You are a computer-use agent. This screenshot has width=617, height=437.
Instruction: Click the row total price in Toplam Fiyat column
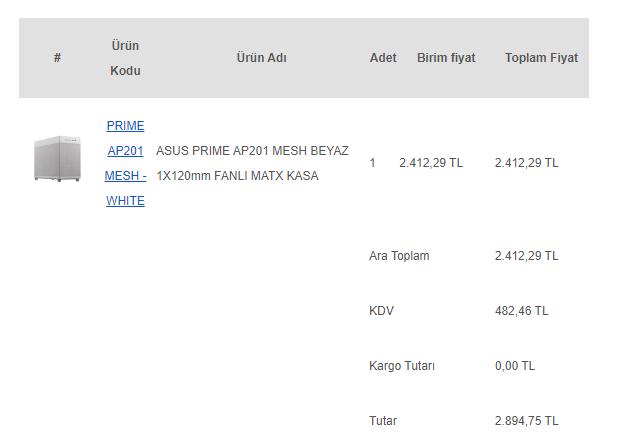(526, 163)
